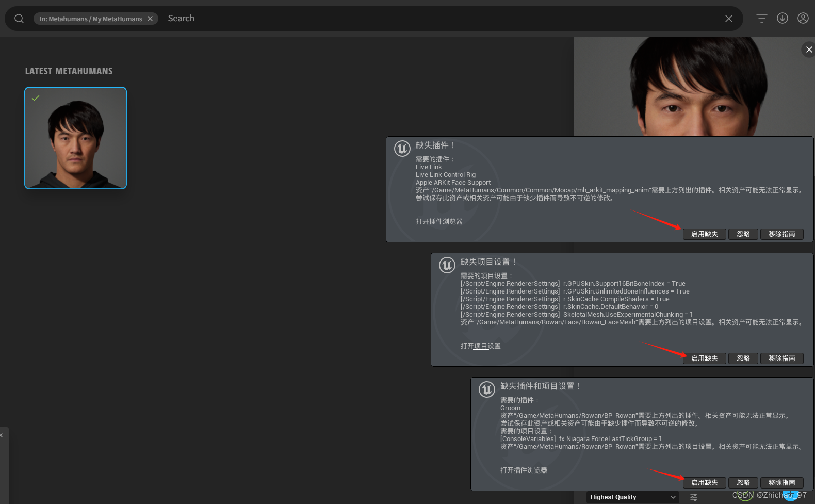Click the 'Groom' plugin text
815x504 pixels.
pos(510,408)
